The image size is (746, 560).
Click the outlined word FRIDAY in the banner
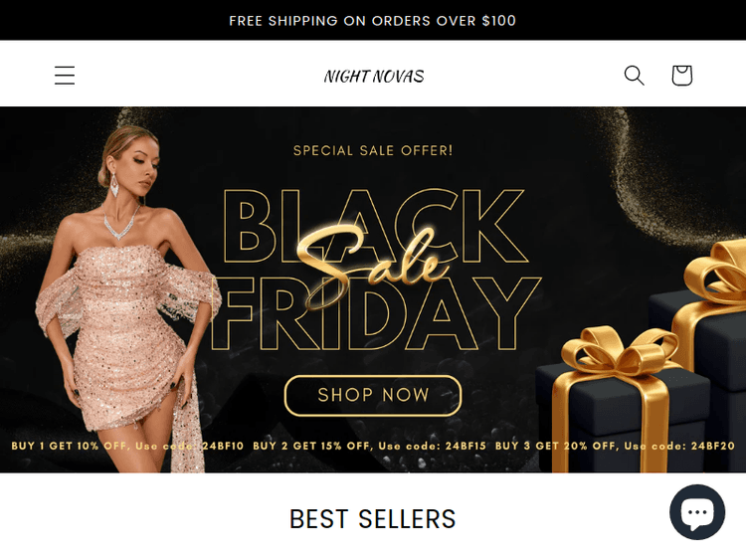375,314
